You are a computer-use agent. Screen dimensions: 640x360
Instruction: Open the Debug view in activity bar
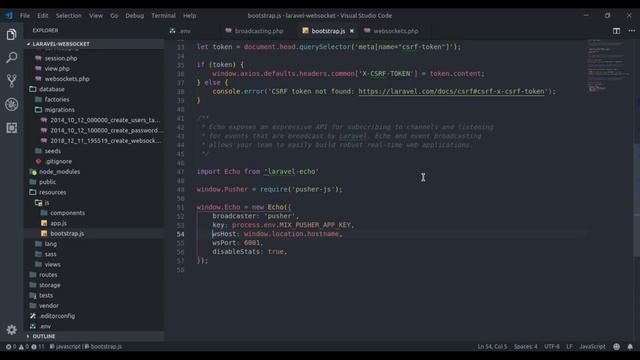[11, 104]
